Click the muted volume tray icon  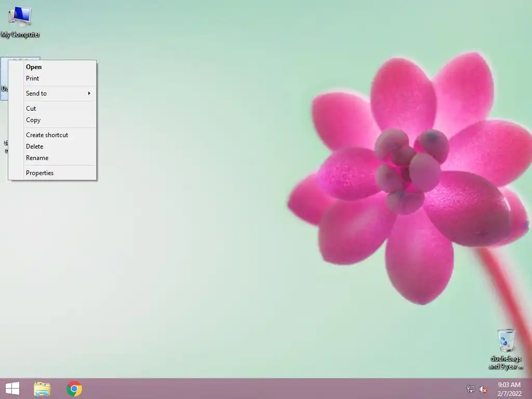(x=483, y=389)
